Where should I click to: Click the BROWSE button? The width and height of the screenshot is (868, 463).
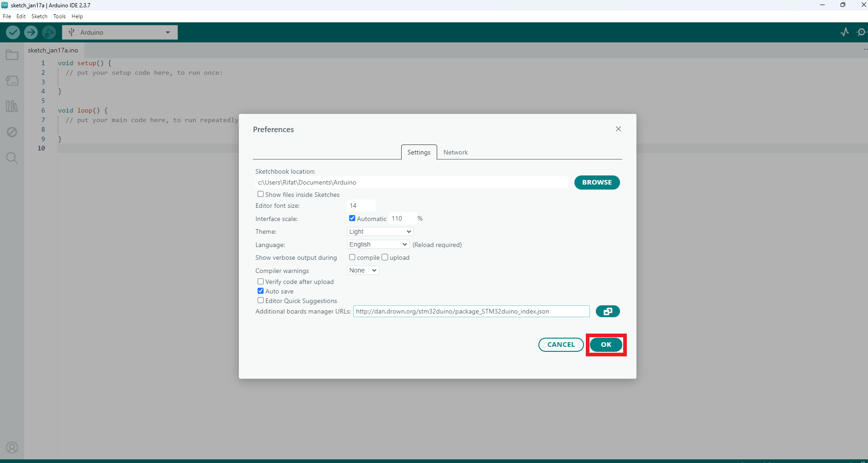tap(597, 182)
